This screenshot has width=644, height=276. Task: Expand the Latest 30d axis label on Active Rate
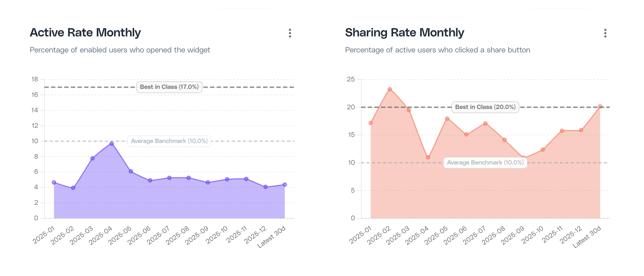[x=271, y=237]
